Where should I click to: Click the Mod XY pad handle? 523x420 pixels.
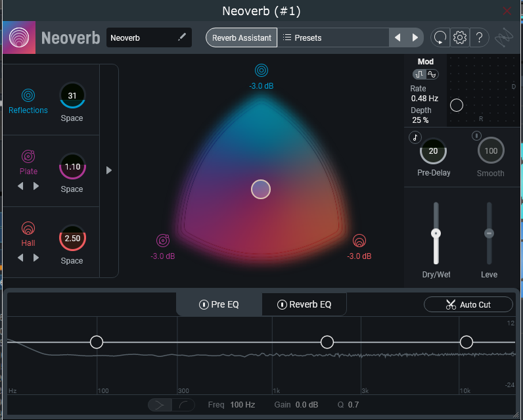(x=456, y=105)
